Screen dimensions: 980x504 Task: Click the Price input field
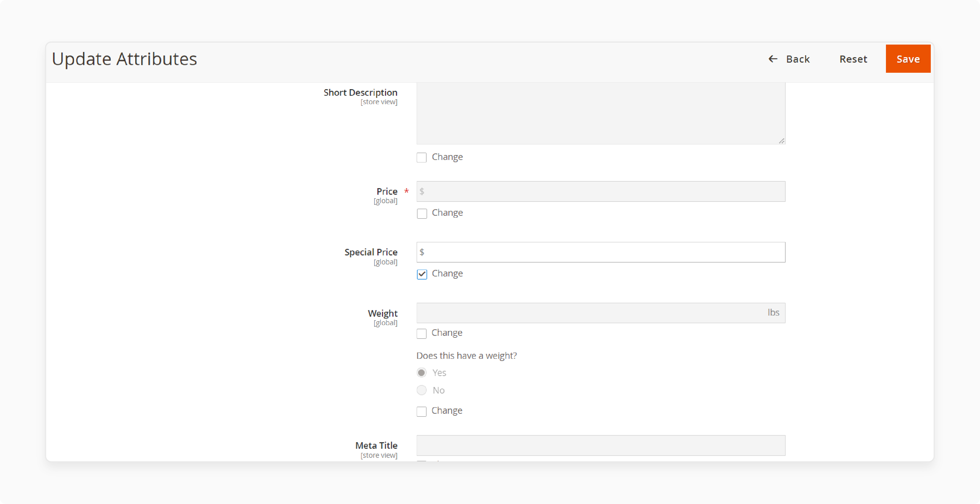(600, 191)
